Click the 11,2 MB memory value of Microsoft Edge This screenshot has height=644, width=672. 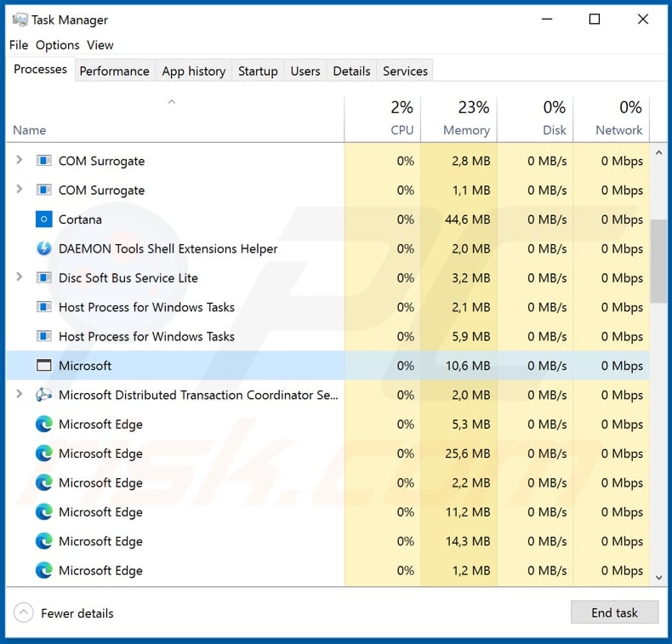point(467,512)
